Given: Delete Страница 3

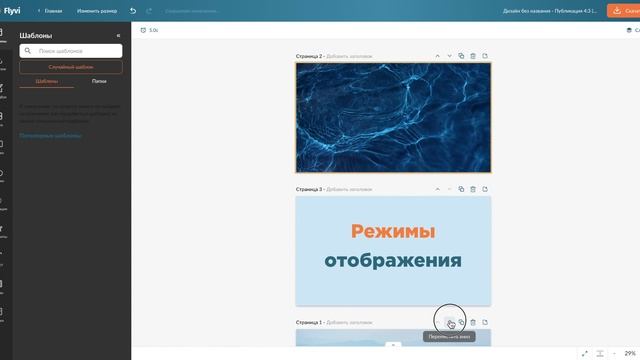Looking at the screenshot, I should point(473,189).
